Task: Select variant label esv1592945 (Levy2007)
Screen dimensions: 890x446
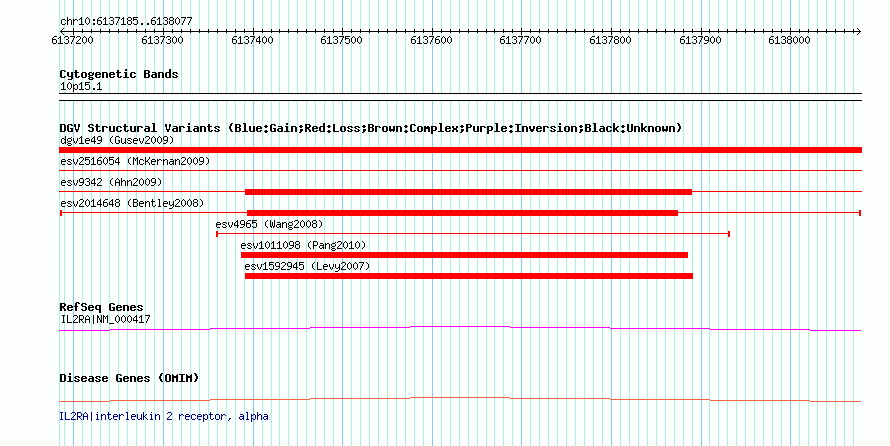Action: [x=307, y=266]
